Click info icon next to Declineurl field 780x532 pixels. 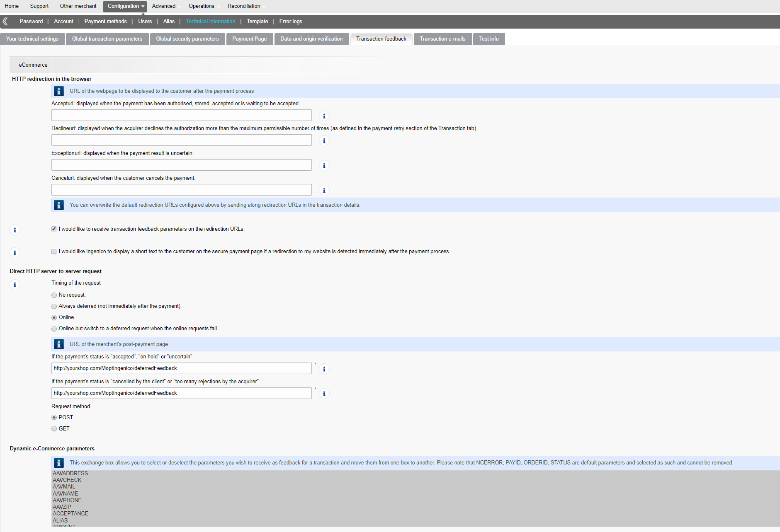324,141
